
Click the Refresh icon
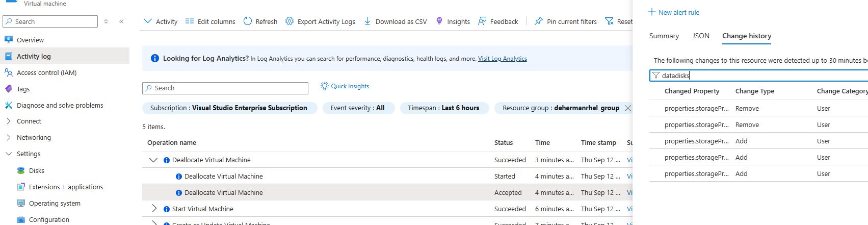point(248,21)
